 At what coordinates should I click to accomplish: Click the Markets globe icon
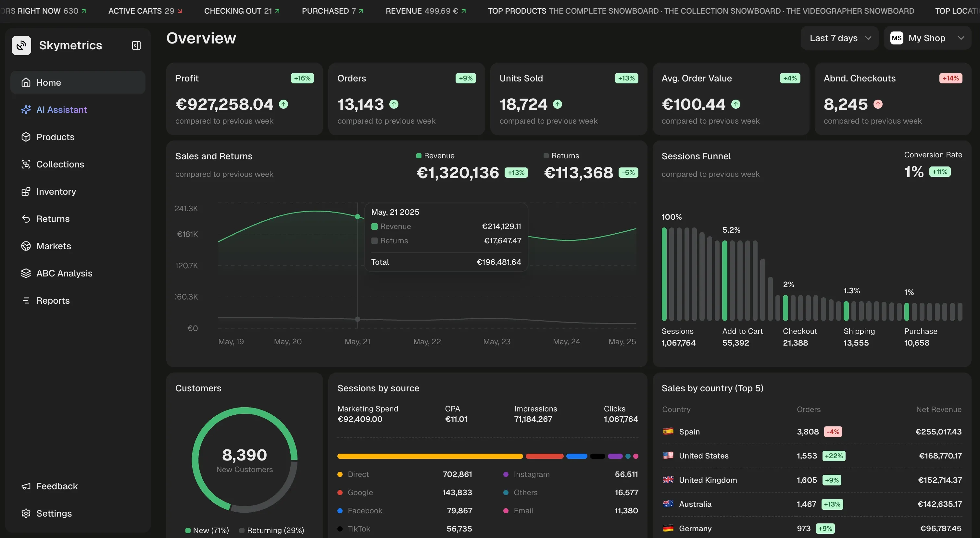click(26, 246)
